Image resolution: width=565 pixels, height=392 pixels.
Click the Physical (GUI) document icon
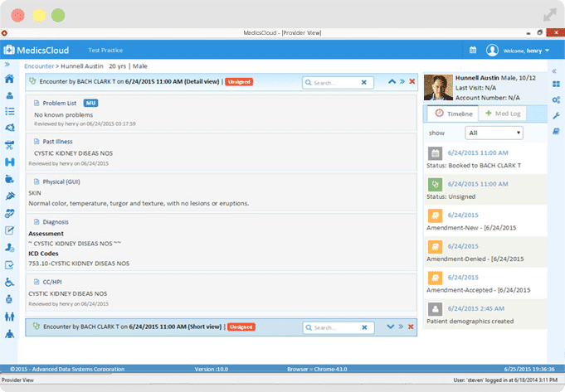click(37, 181)
